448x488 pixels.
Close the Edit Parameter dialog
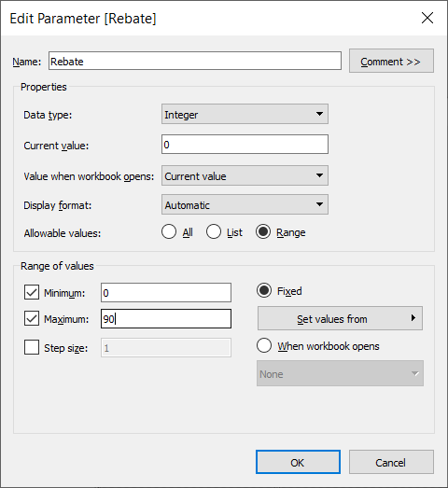point(427,18)
